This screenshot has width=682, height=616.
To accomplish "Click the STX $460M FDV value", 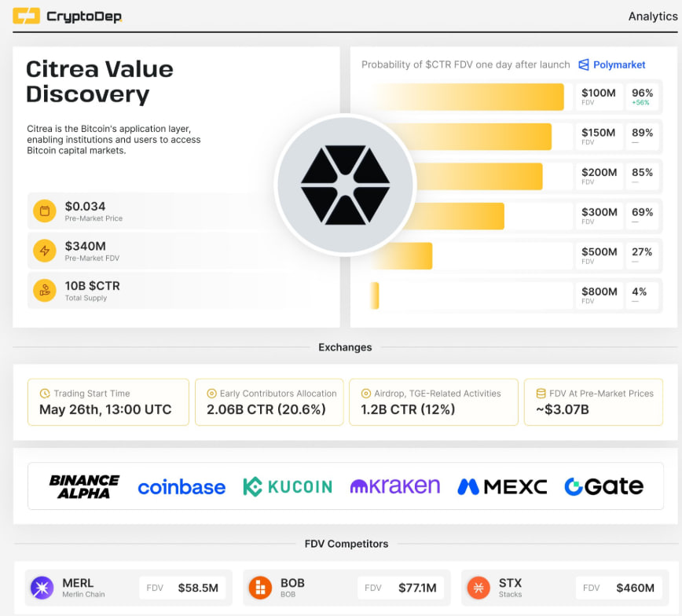I will (635, 588).
